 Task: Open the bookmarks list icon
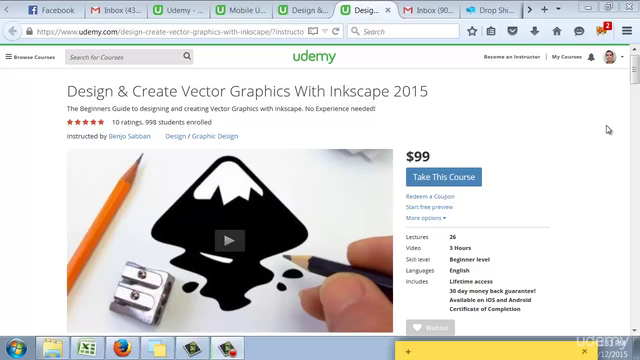point(491,31)
